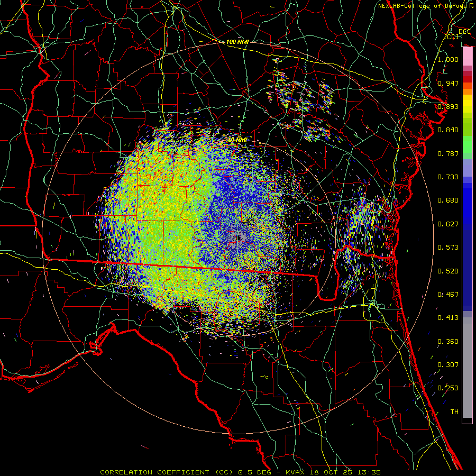
Task: Click the 0.840 scale value
Action: click(448, 130)
